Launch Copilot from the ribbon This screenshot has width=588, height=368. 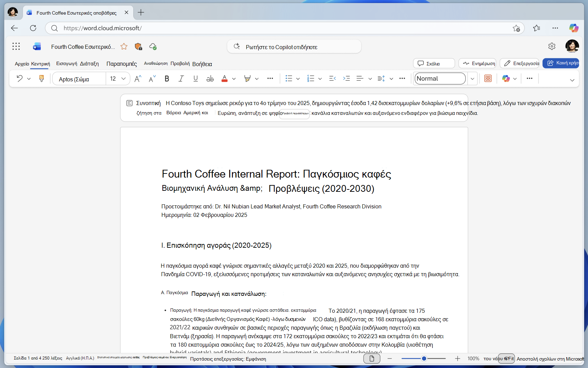click(506, 79)
